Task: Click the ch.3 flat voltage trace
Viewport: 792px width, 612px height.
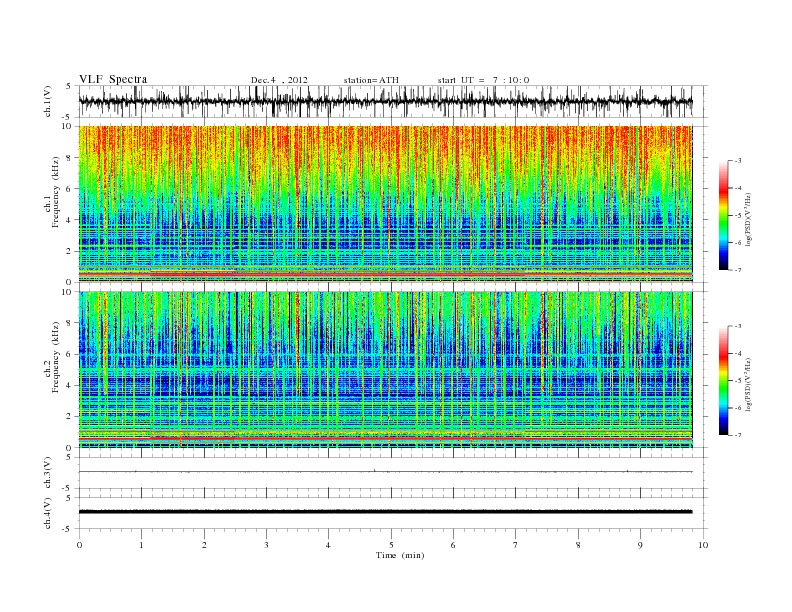Action: [x=385, y=472]
